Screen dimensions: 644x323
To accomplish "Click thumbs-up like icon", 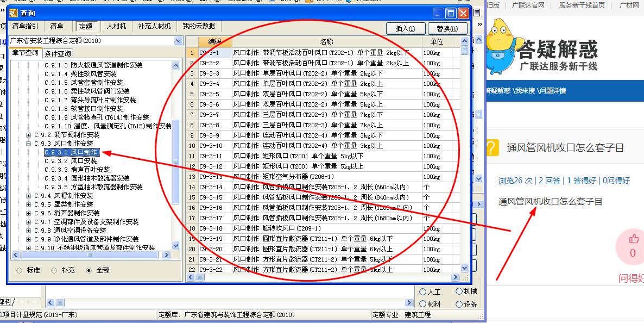I will [633, 239].
